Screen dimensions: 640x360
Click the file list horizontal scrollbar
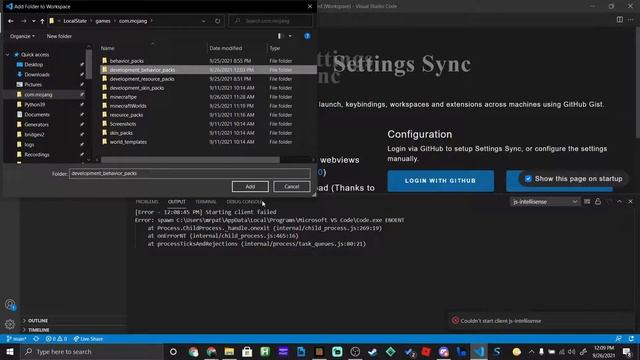tap(190, 160)
